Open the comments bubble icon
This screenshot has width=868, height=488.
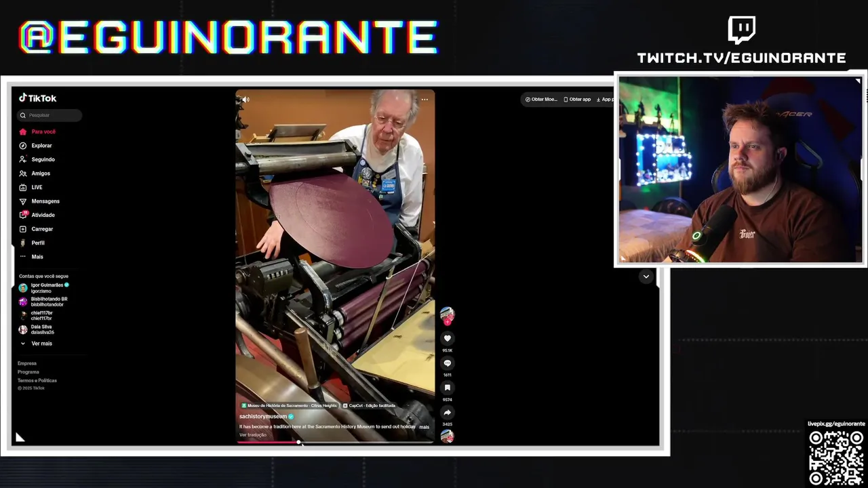pos(448,363)
